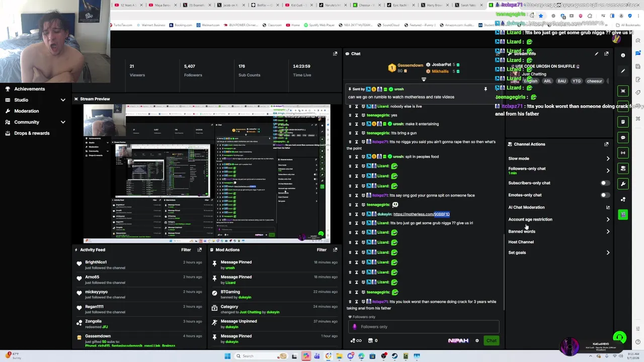Click the solid green button in right toolbar
Screen dimensions: 644x362
[623, 215]
